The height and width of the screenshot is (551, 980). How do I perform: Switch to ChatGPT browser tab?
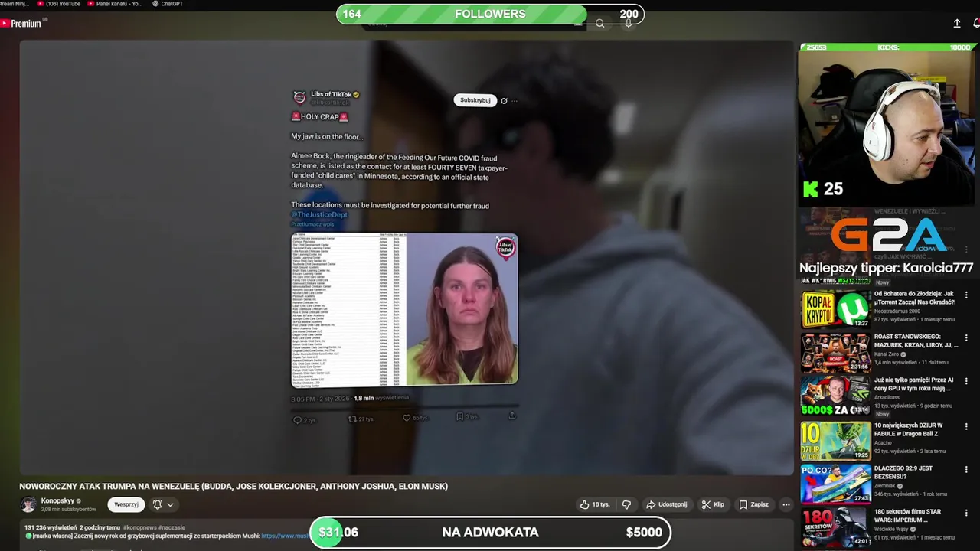168,4
